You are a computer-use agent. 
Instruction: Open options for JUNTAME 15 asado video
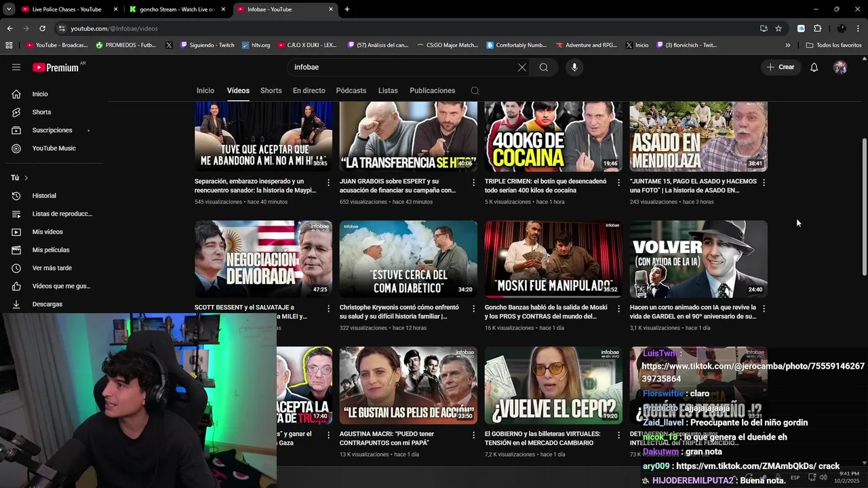764,182
